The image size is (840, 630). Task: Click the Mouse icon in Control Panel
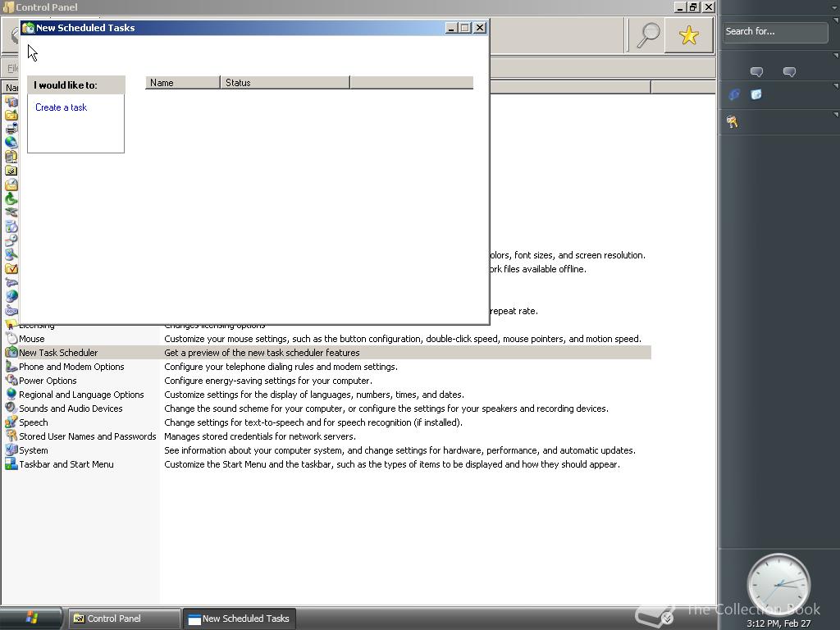click(x=11, y=339)
